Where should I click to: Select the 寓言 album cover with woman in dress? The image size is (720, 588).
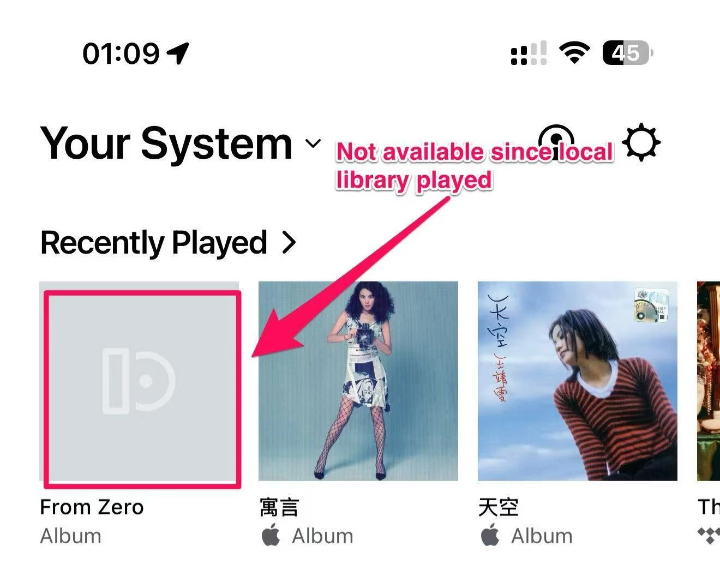pos(358,381)
